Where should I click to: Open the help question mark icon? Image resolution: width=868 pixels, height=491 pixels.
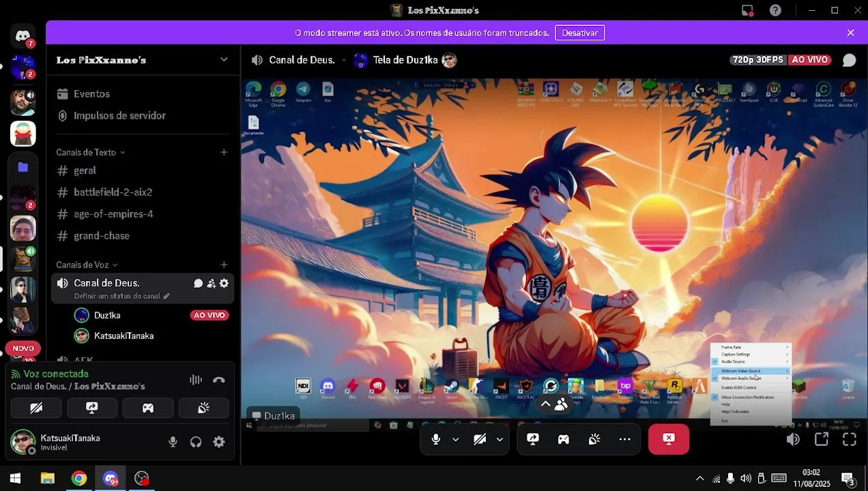(x=775, y=10)
